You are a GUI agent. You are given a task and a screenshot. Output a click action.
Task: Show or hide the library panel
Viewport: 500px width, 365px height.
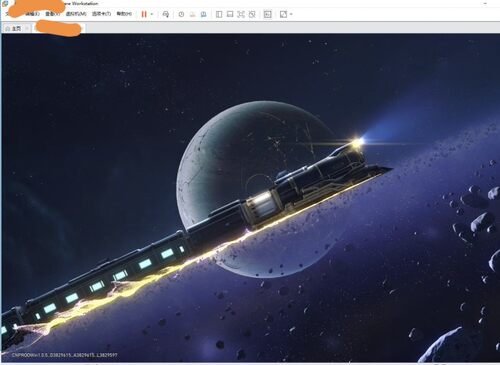click(219, 14)
